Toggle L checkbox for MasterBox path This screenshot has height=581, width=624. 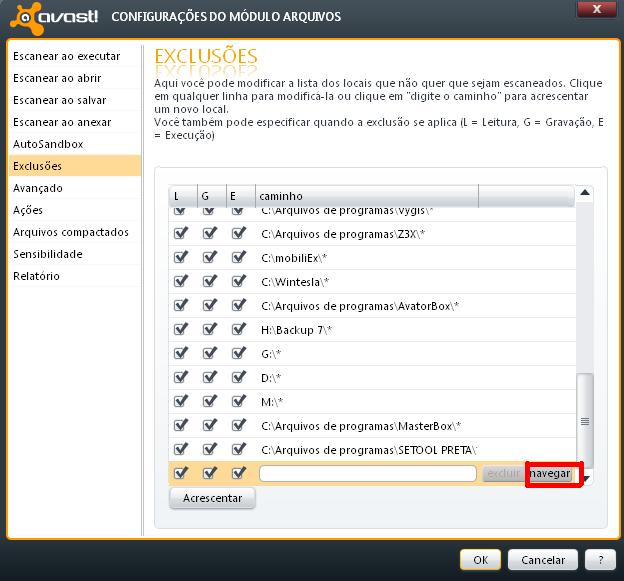(x=181, y=425)
